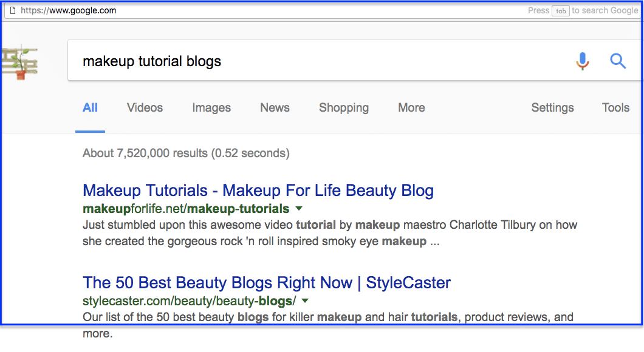This screenshot has width=644, height=352.
Task: Open Makeup Tutorials - Makeup For Life result
Action: tap(258, 191)
